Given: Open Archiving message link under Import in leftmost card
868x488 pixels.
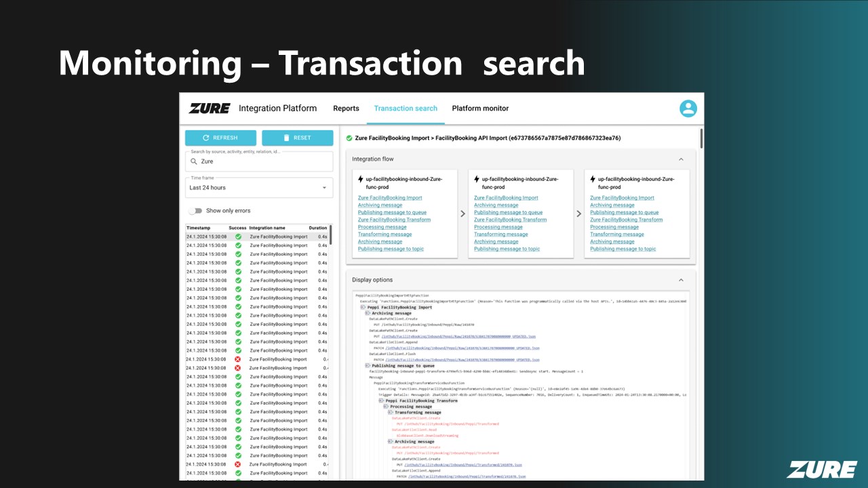Looking at the screenshot, I should pyautogui.click(x=380, y=205).
